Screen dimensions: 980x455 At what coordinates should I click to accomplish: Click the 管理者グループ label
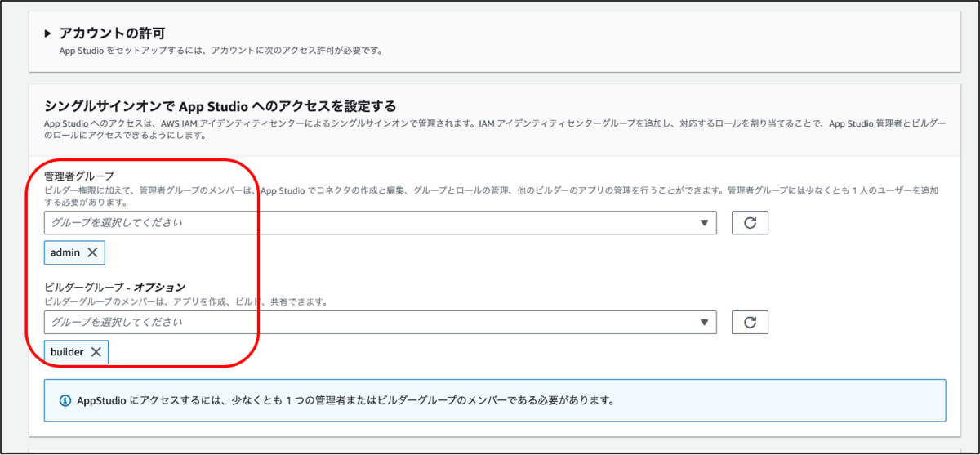point(79,176)
